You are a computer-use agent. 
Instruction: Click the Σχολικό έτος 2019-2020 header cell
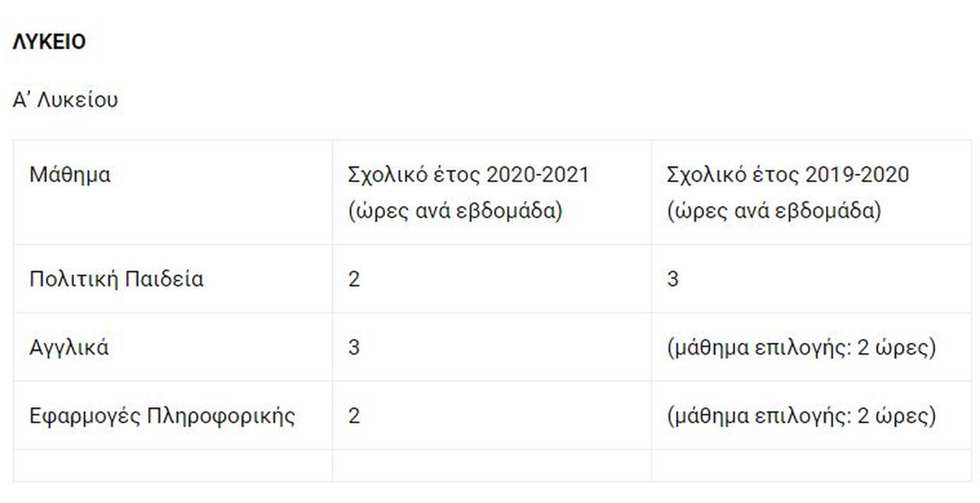(x=811, y=193)
